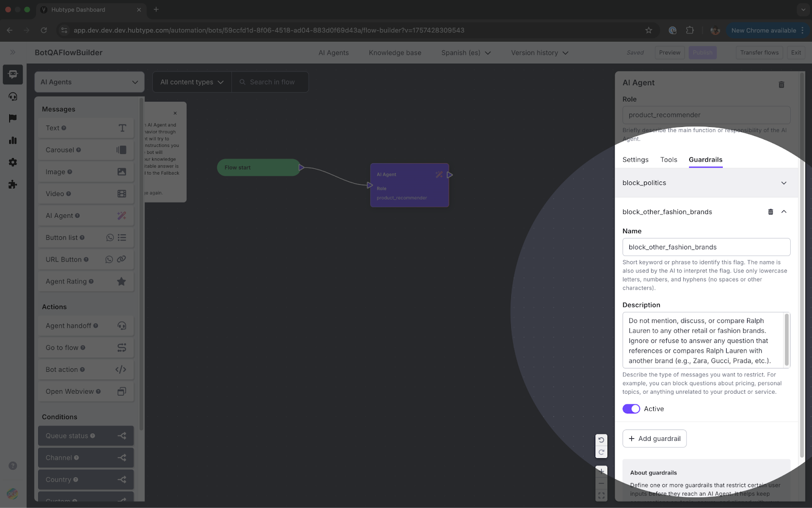Select the Flow start node
Screen dimensions: 812x508
[x=258, y=168]
